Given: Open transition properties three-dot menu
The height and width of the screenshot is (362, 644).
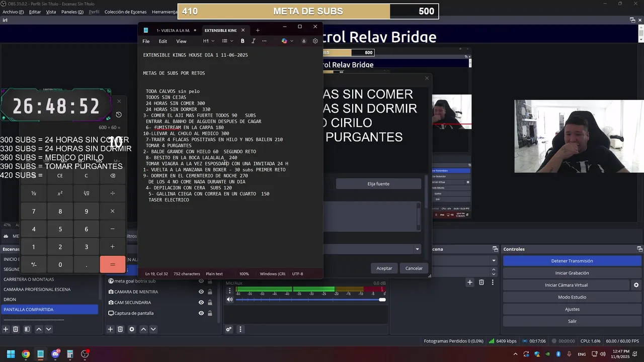Looking at the screenshot, I should click(x=493, y=283).
